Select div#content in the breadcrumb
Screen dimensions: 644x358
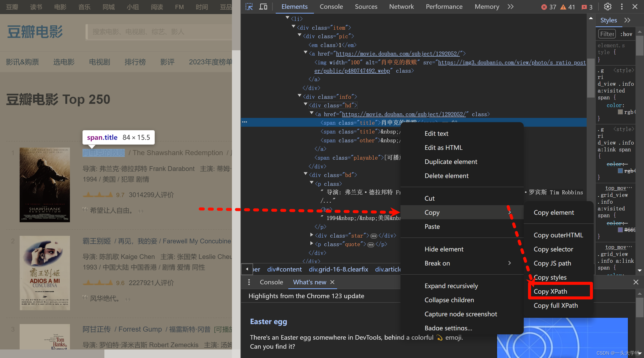click(x=284, y=269)
